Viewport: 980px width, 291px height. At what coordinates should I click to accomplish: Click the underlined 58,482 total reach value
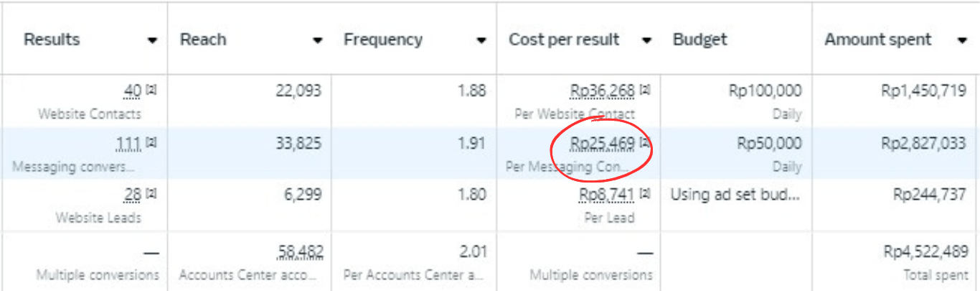point(301,251)
